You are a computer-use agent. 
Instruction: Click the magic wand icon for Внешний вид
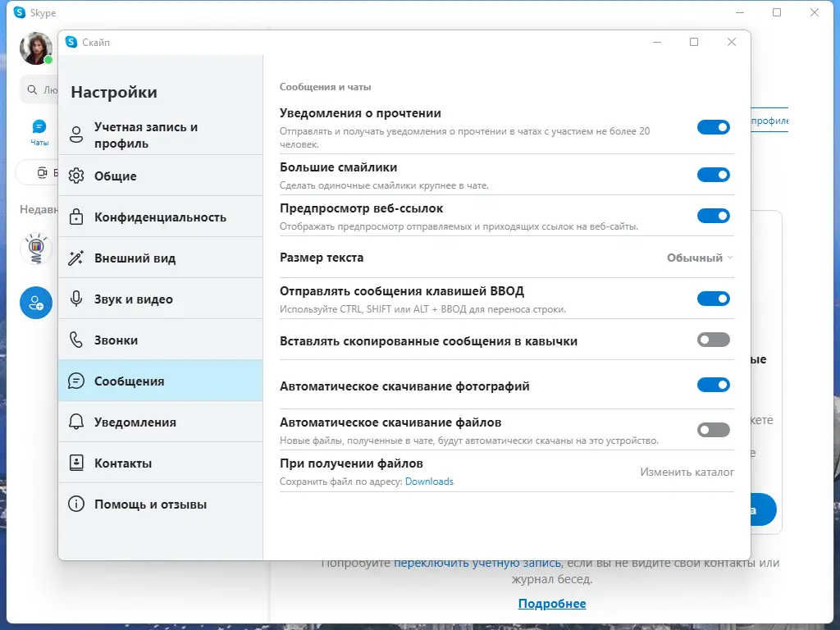point(76,258)
